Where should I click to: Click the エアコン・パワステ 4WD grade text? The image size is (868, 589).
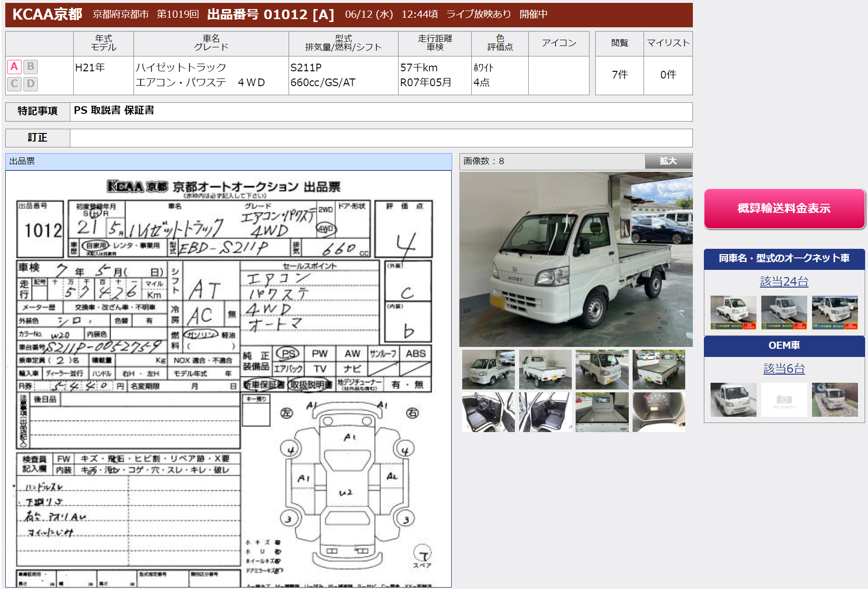pos(200,82)
